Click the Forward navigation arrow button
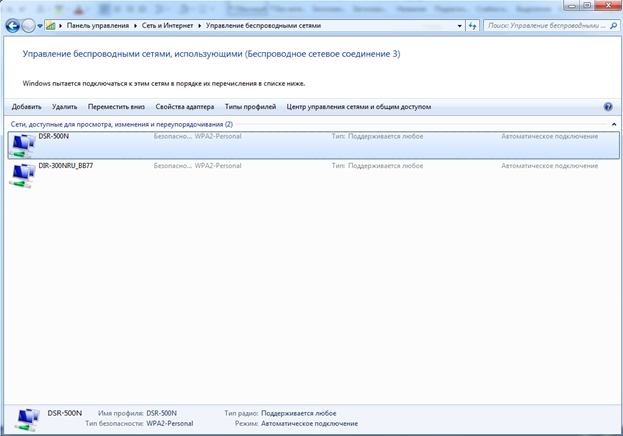The height and width of the screenshot is (436, 623). [28, 24]
